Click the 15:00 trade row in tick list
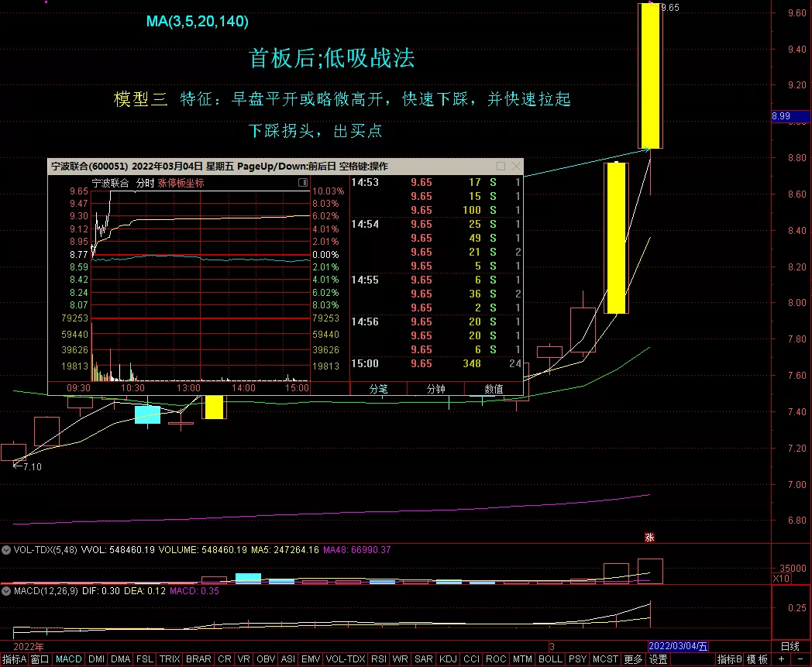Image resolution: width=812 pixels, height=667 pixels. point(436,363)
